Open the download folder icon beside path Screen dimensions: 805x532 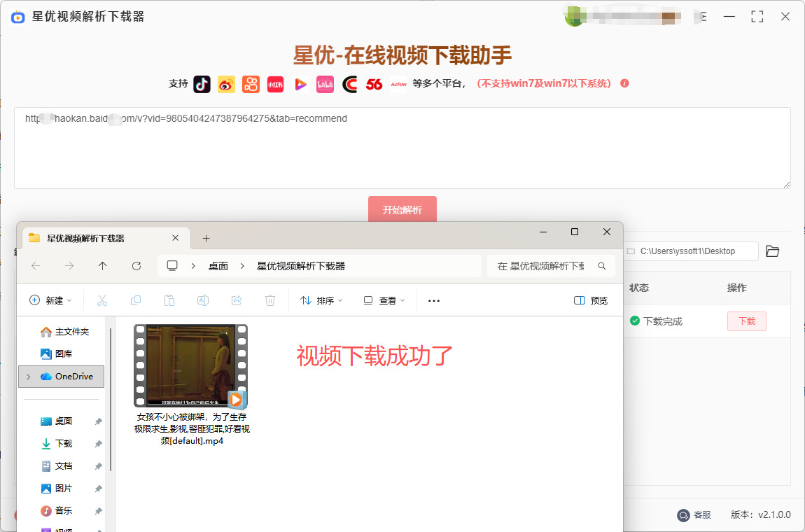772,251
